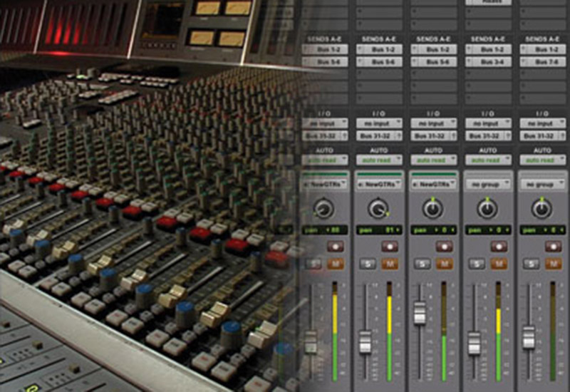Click the Bus 1-2 send on the first strip
Viewport: 570px width, 392px height.
tap(325, 49)
